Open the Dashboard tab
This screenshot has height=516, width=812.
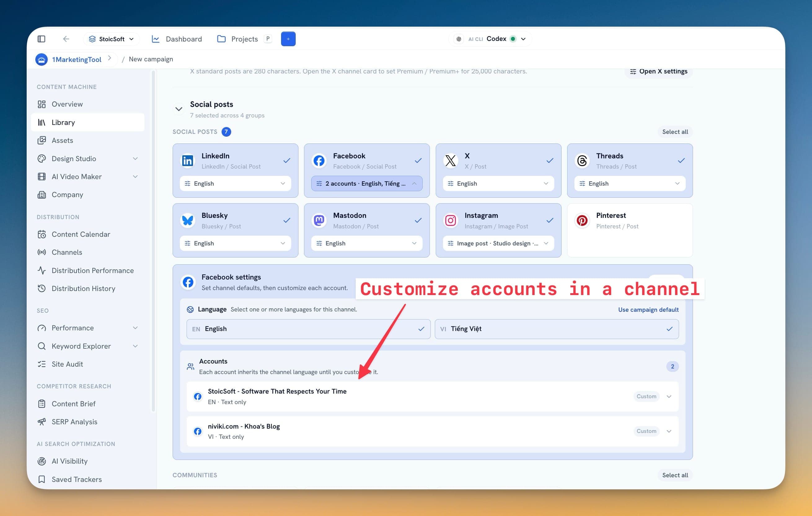pos(177,39)
